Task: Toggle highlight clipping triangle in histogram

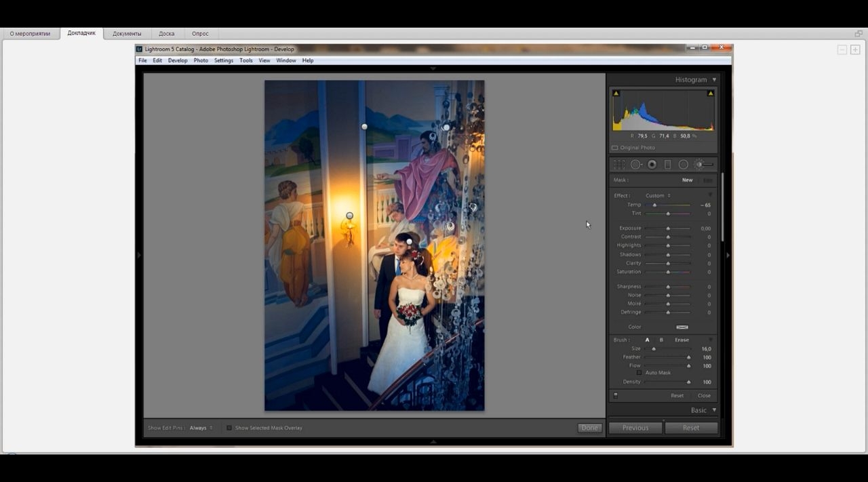Action: tap(711, 94)
